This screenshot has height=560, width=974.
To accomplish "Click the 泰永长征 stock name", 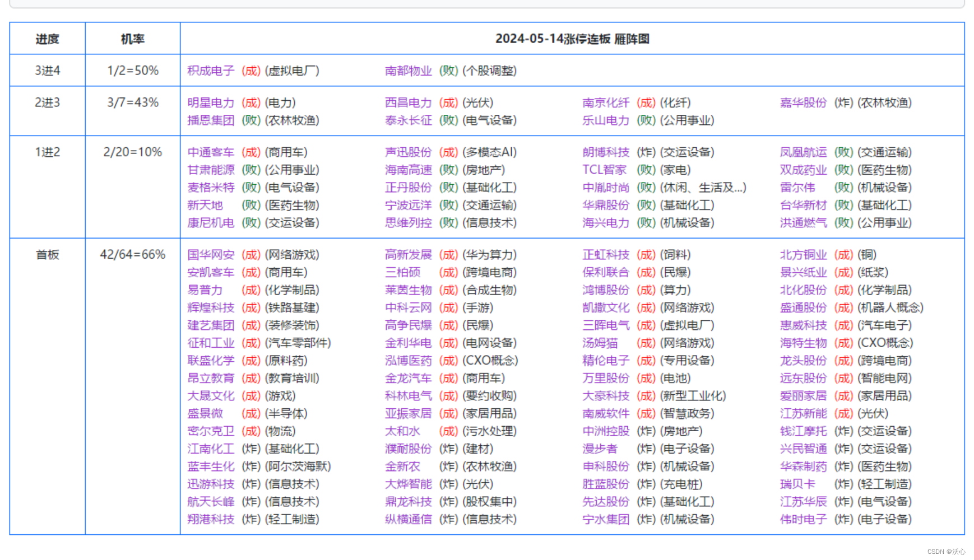I will point(409,120).
